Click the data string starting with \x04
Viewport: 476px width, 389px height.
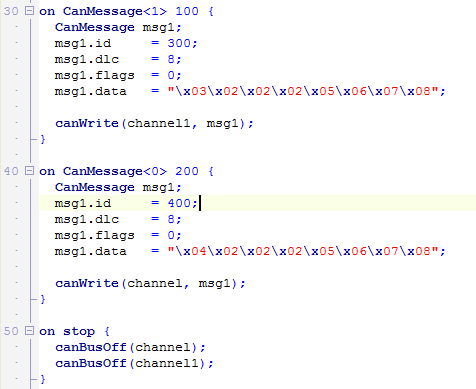(x=303, y=251)
